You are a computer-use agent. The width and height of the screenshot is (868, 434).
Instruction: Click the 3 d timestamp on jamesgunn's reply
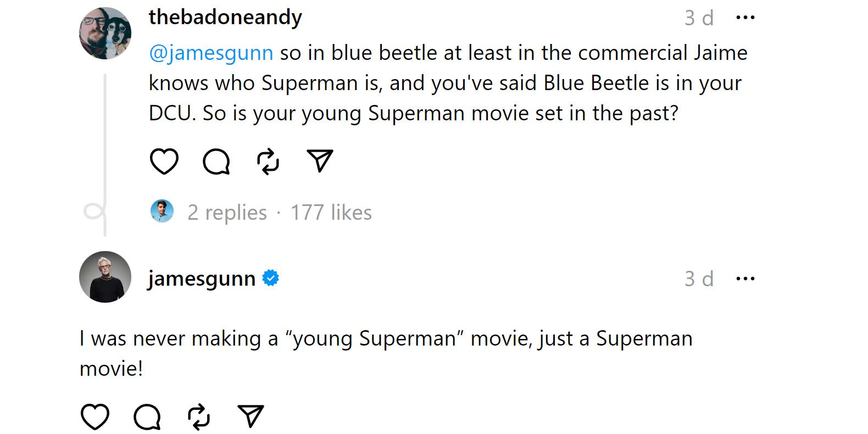[698, 278]
